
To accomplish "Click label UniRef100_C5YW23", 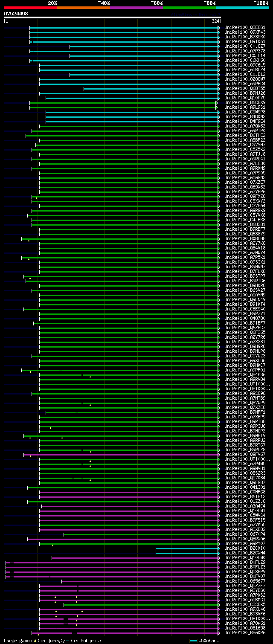I will pos(245,356).
